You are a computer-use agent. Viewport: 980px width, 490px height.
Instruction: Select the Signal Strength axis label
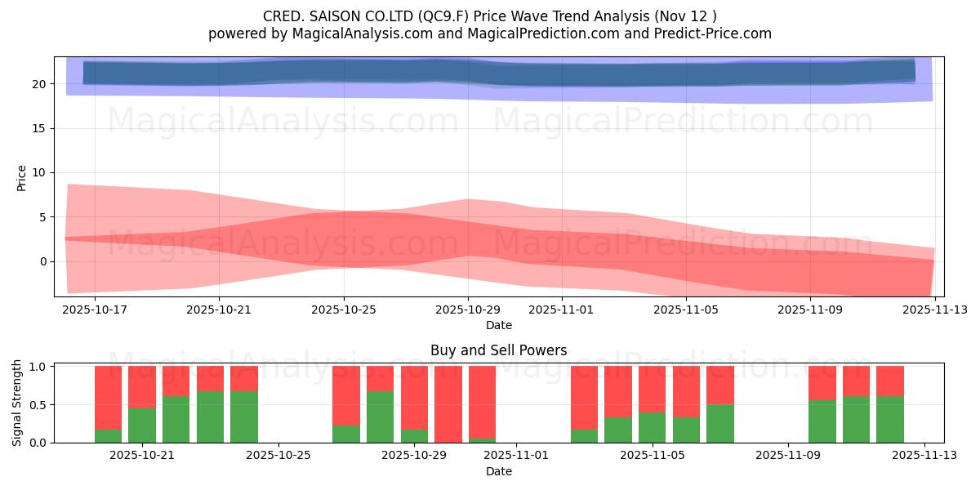pos(16,400)
